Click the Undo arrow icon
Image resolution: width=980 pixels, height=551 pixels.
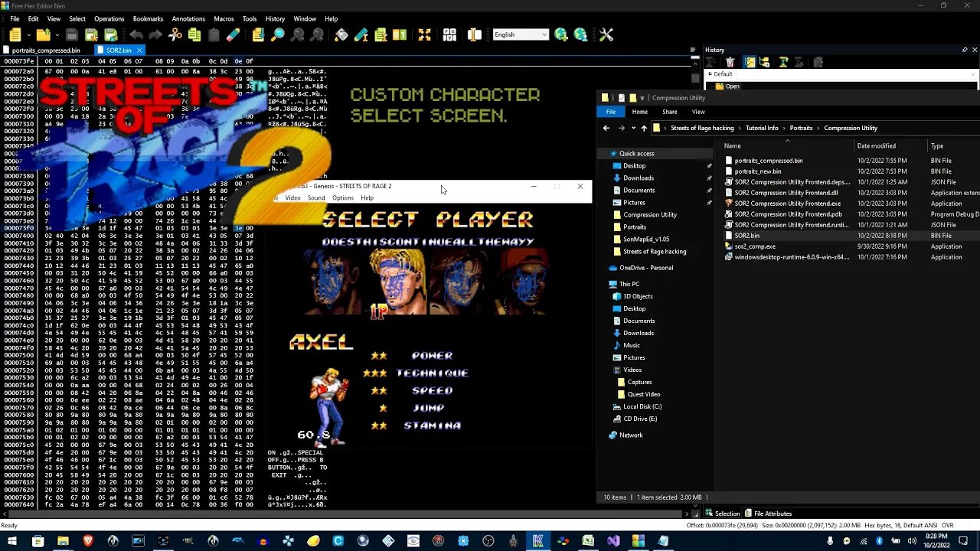click(136, 34)
